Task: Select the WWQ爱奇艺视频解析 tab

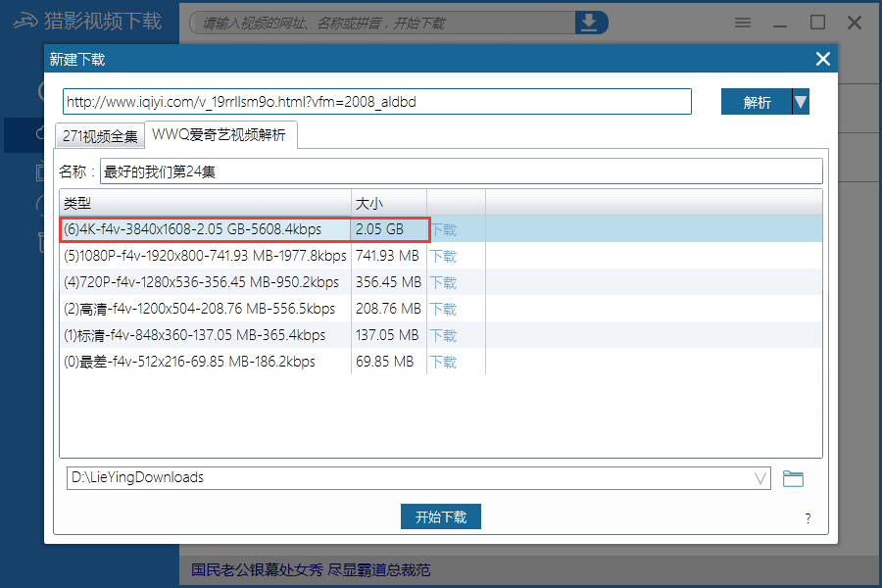Action: [220, 135]
